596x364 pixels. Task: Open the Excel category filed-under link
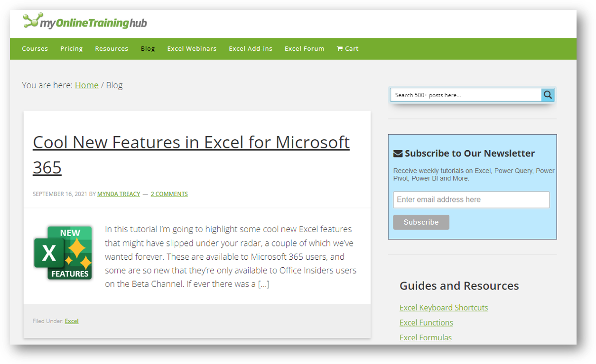[x=72, y=321]
